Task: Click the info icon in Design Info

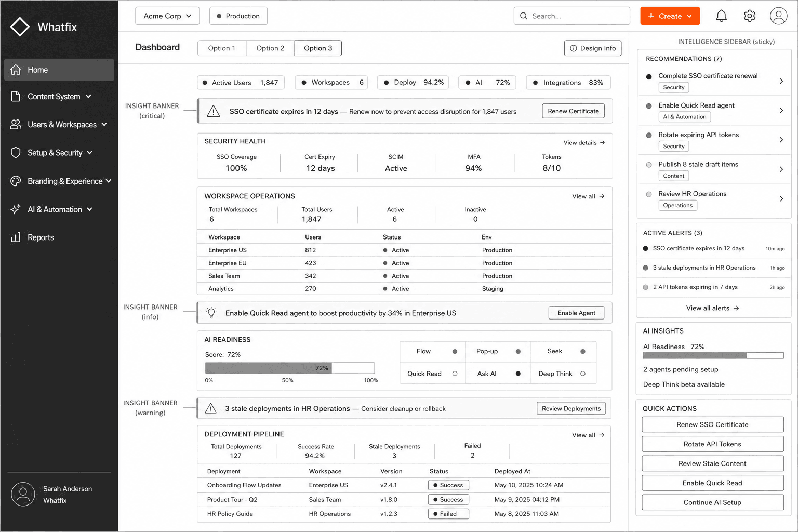Action: pyautogui.click(x=574, y=48)
